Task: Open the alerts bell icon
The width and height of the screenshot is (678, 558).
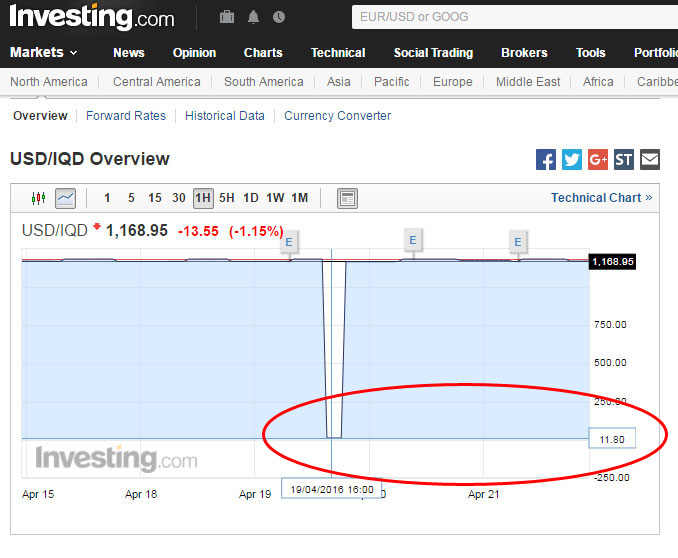Action: [253, 17]
